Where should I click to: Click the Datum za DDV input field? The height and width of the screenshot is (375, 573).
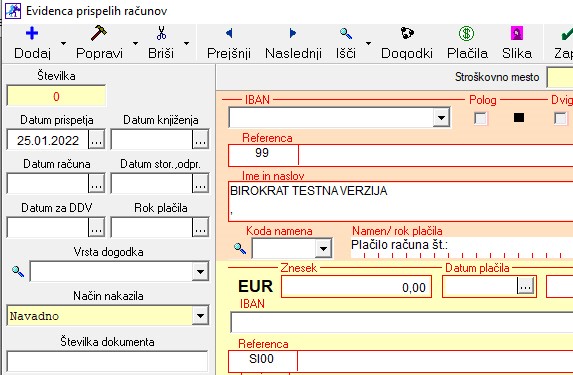pos(48,227)
